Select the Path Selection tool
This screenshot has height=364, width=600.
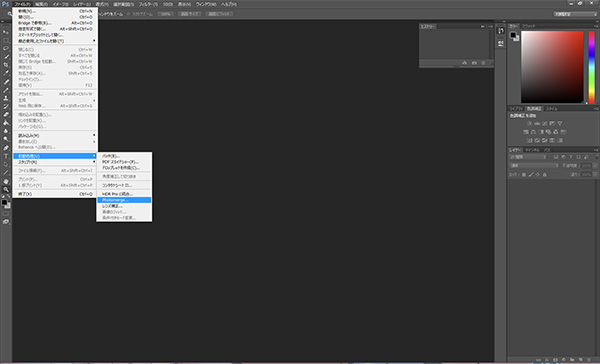click(6, 164)
